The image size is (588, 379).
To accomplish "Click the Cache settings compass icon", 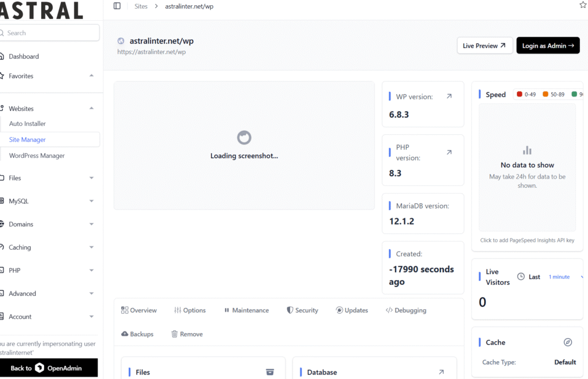I will click(x=568, y=342).
